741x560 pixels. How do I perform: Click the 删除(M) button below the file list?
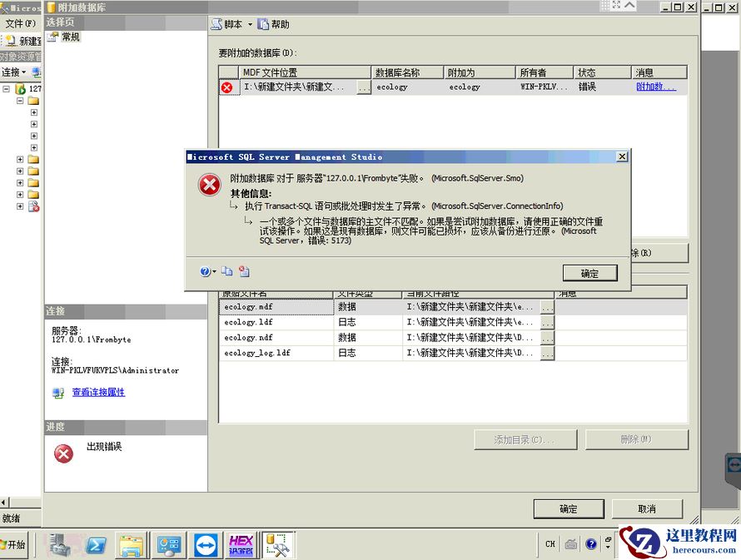coord(637,439)
